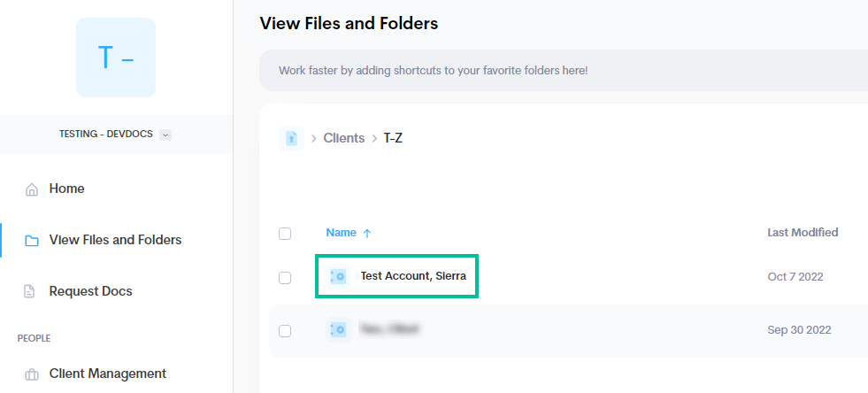868x393 pixels.
Task: Click the Home house icon in sidebar
Action: point(32,189)
